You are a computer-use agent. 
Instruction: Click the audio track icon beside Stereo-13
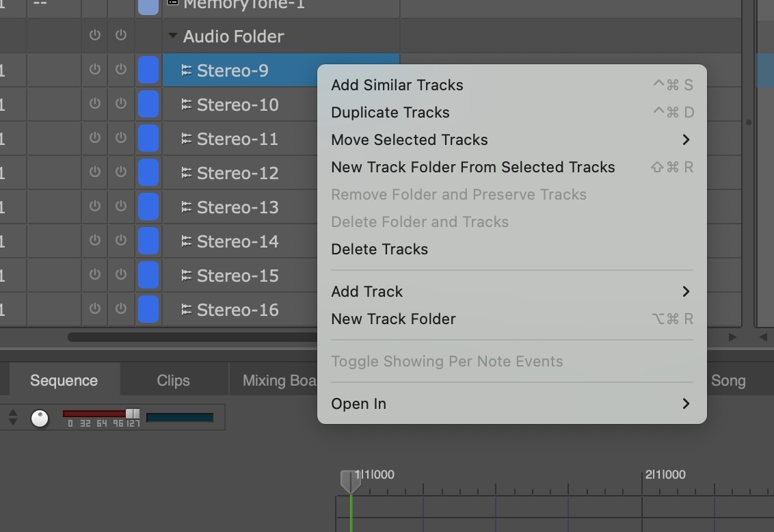pos(186,207)
